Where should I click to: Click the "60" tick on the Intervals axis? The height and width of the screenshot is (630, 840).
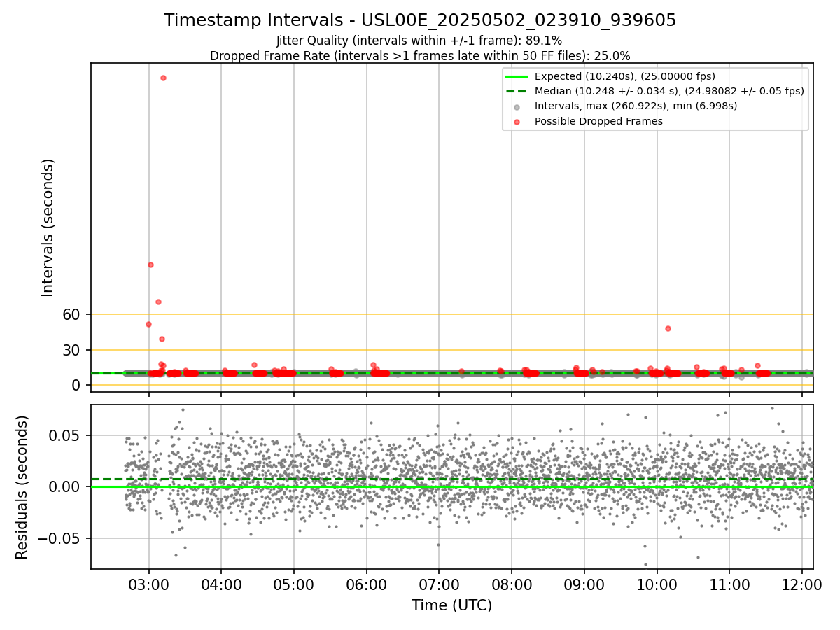[x=72, y=314]
